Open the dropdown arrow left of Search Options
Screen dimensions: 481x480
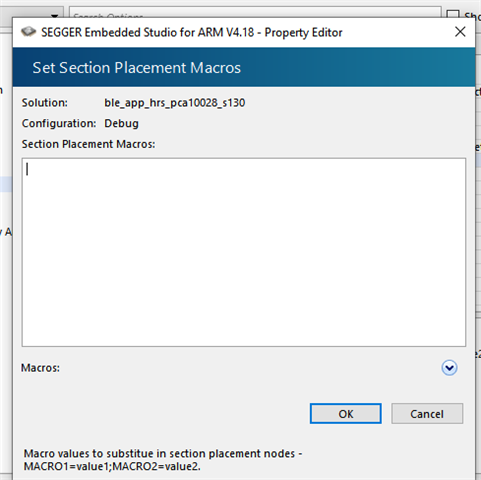point(55,15)
